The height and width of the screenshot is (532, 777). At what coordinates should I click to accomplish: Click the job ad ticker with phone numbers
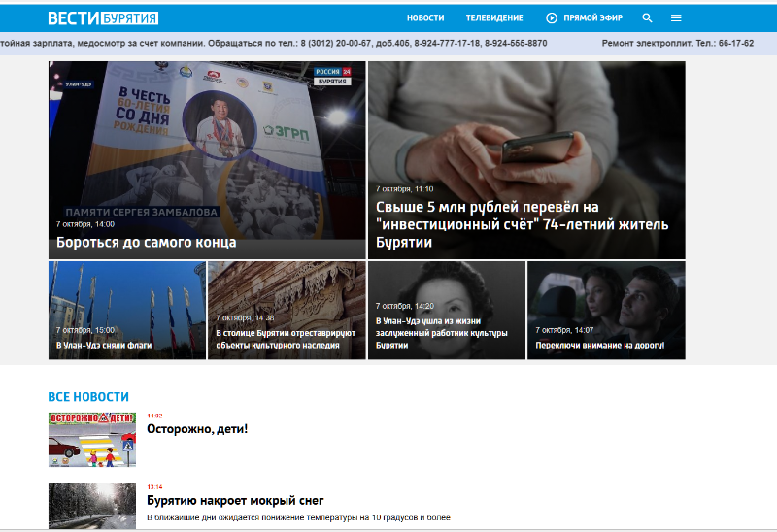[274, 43]
